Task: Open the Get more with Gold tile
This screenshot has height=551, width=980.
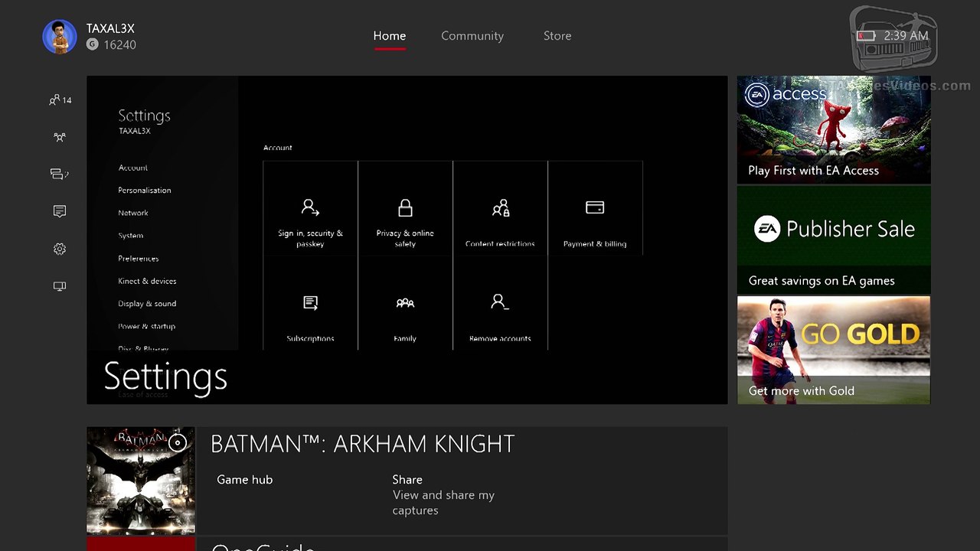Action: 834,350
